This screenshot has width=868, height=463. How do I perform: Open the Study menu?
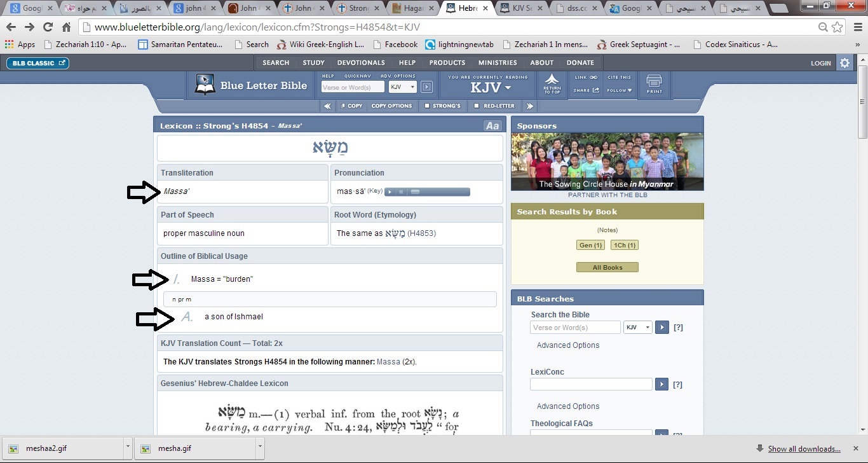pyautogui.click(x=313, y=63)
